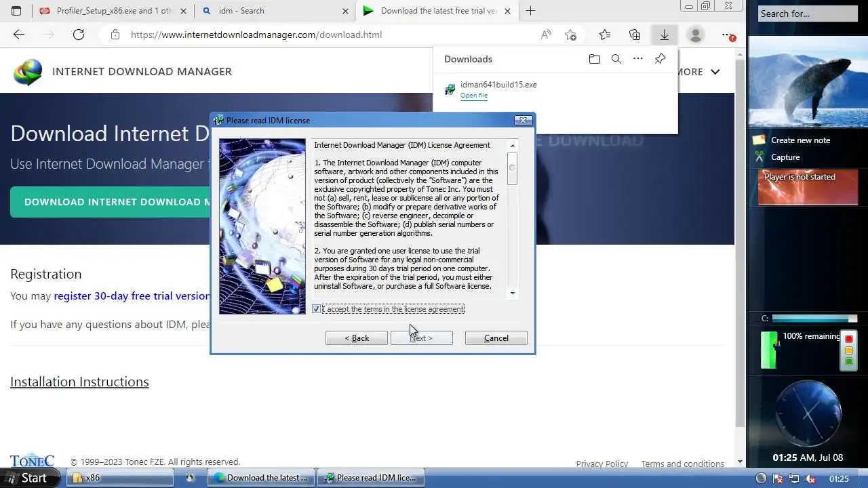This screenshot has height=488, width=868.
Task: Switch to the browser taskbar item
Action: (262, 478)
